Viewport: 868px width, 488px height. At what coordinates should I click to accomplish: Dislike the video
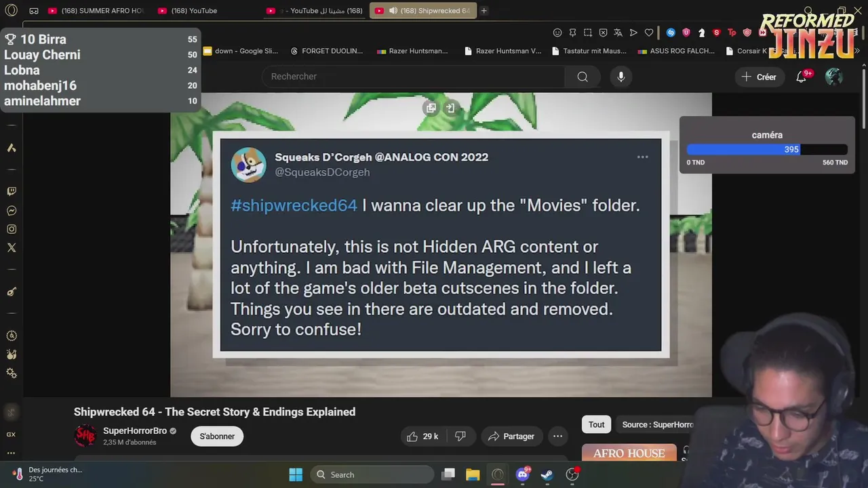[x=460, y=436]
